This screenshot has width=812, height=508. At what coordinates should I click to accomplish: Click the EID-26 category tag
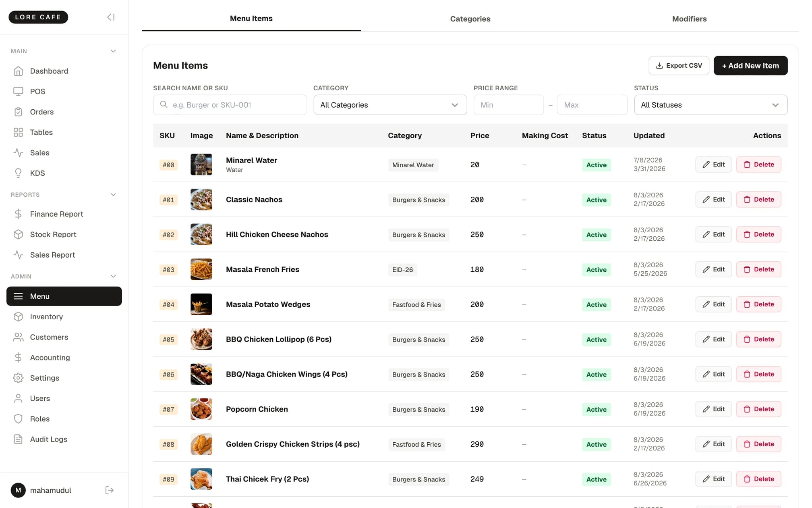[x=402, y=270]
